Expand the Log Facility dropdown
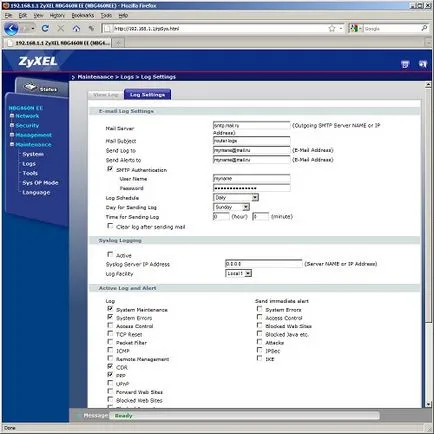 tap(238, 273)
